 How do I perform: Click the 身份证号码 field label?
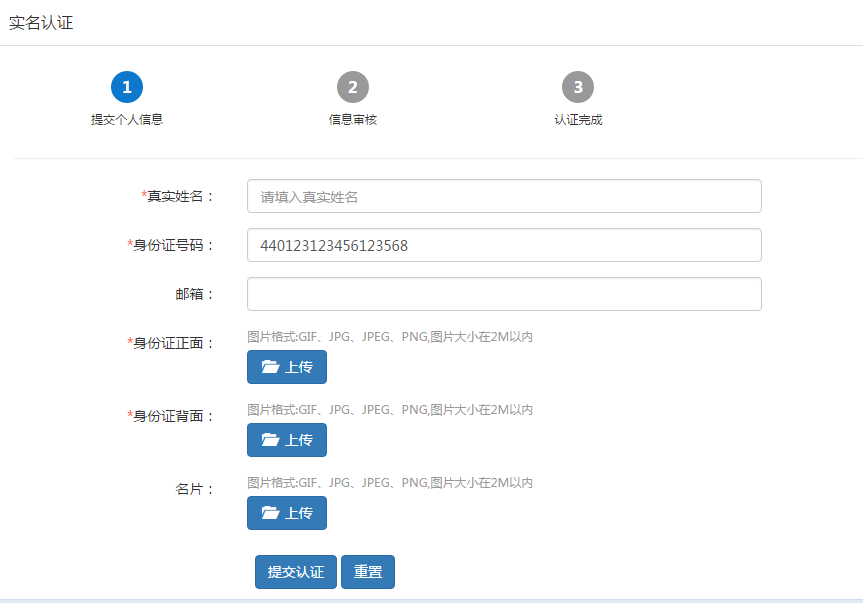point(172,245)
